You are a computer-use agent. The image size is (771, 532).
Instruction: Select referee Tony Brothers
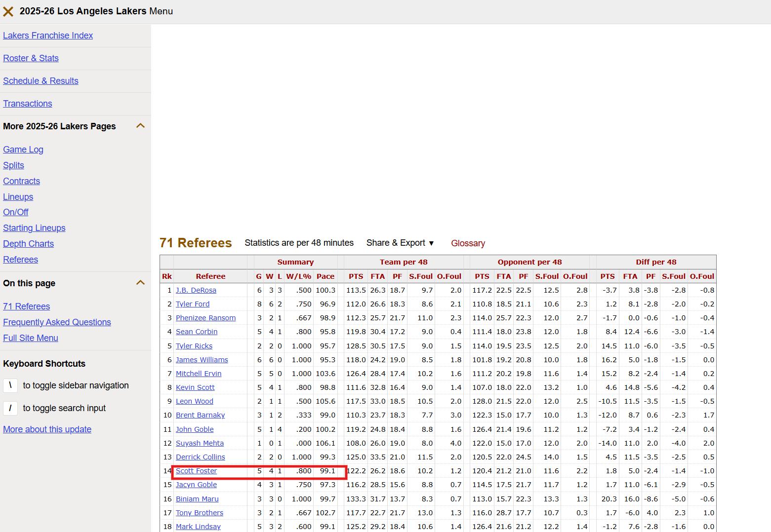(x=200, y=513)
